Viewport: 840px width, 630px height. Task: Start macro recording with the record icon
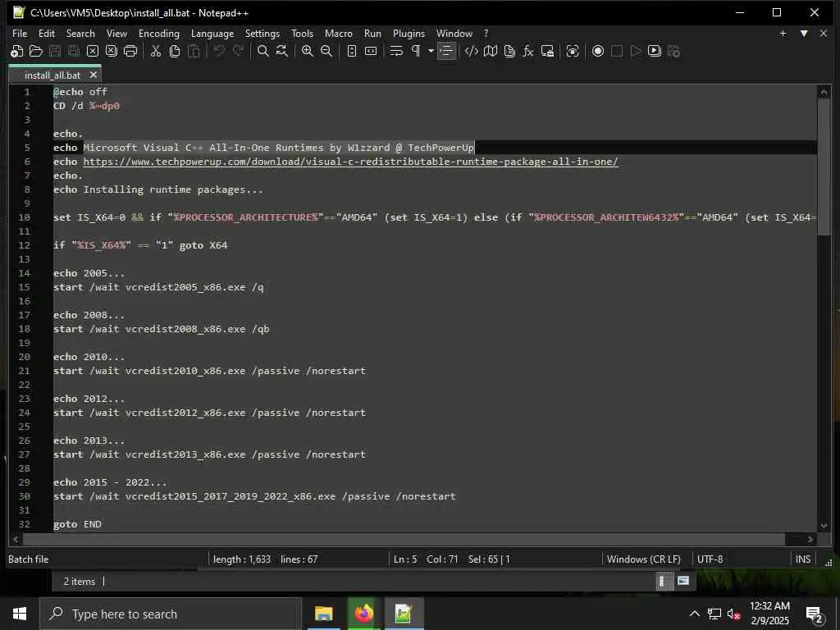598,52
